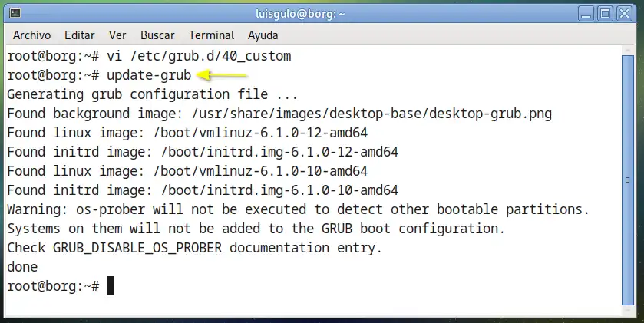Image resolution: width=644 pixels, height=323 pixels.
Task: Click the scrollbar up arrow
Action: pyautogui.click(x=628, y=51)
